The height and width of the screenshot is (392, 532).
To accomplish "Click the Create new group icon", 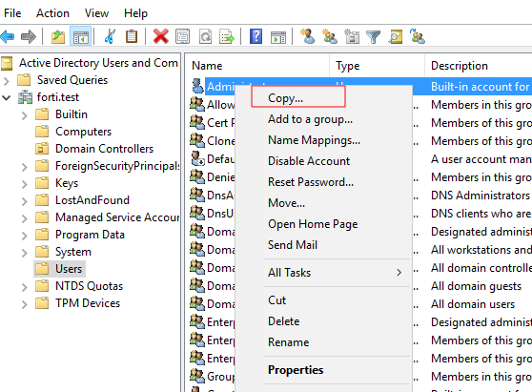I will [x=330, y=36].
